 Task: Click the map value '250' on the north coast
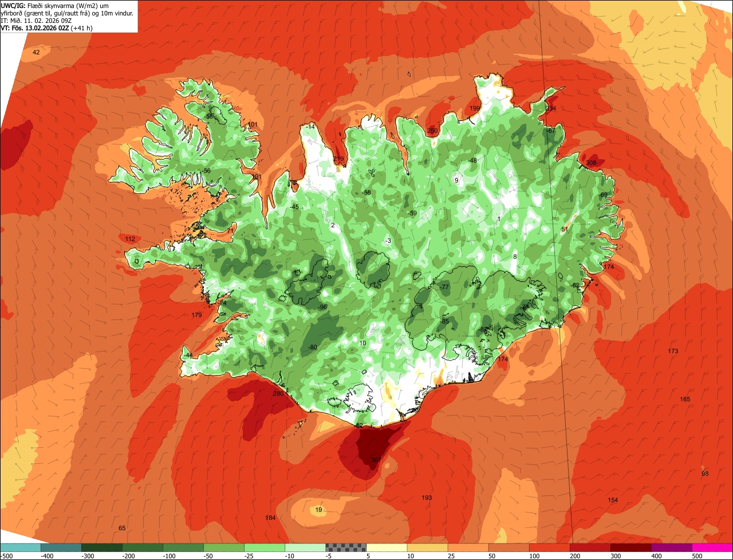(x=432, y=131)
